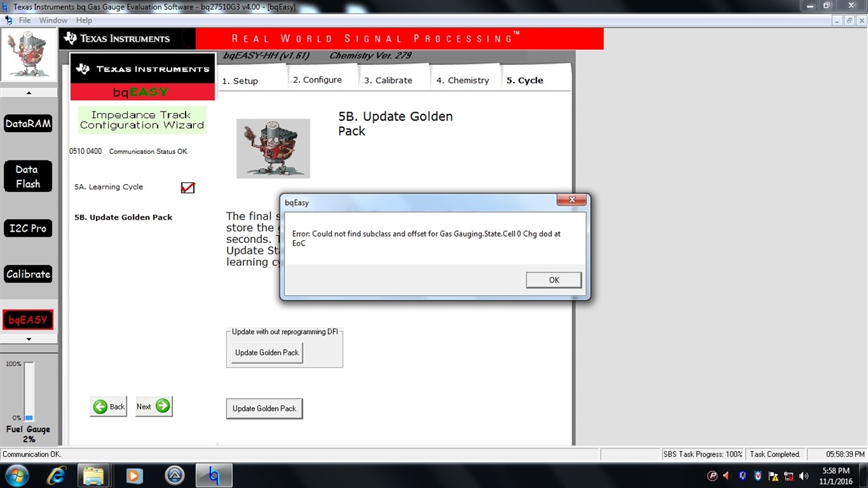Image resolution: width=868 pixels, height=488 pixels.
Task: Click the Fuel Gauge level bar
Action: pos(29,392)
